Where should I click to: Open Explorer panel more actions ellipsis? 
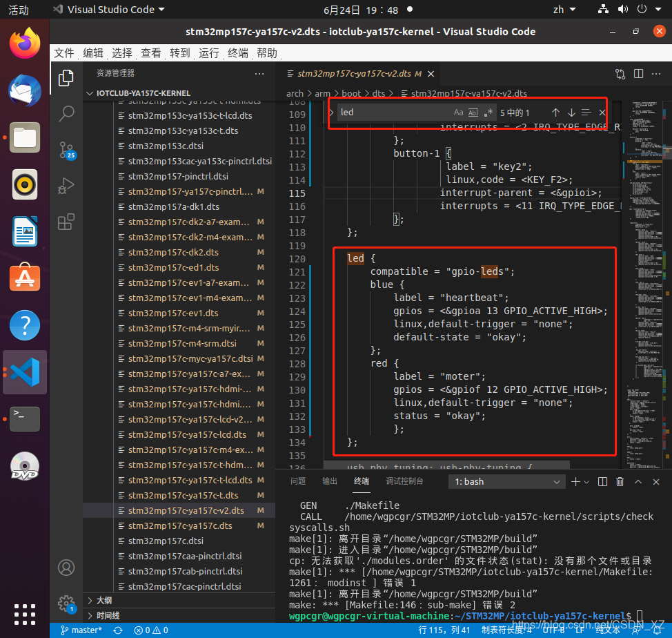pyautogui.click(x=259, y=74)
